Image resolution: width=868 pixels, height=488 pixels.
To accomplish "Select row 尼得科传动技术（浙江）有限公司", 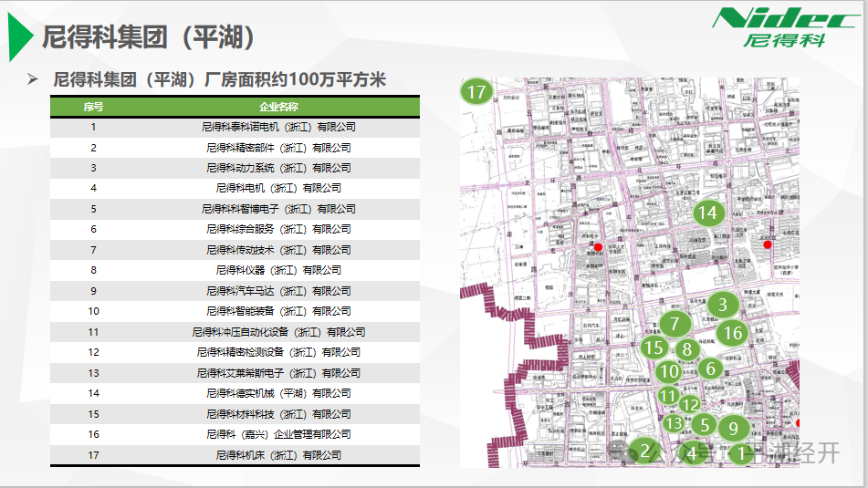I will (x=235, y=250).
